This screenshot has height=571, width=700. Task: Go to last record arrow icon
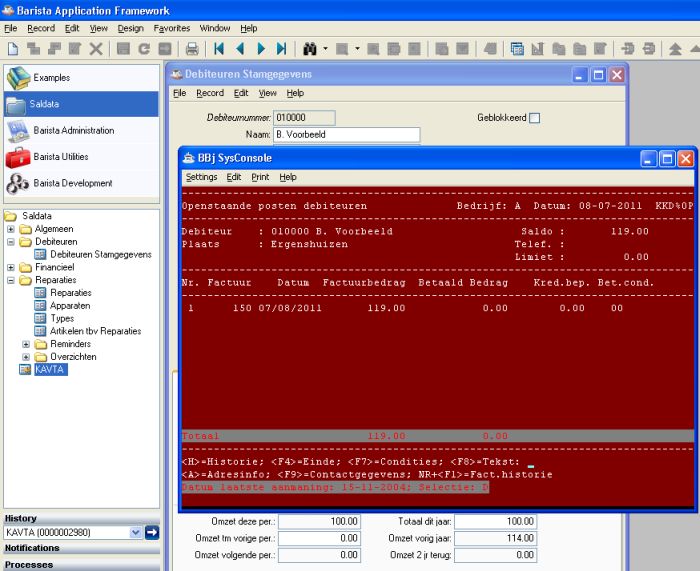click(282, 48)
